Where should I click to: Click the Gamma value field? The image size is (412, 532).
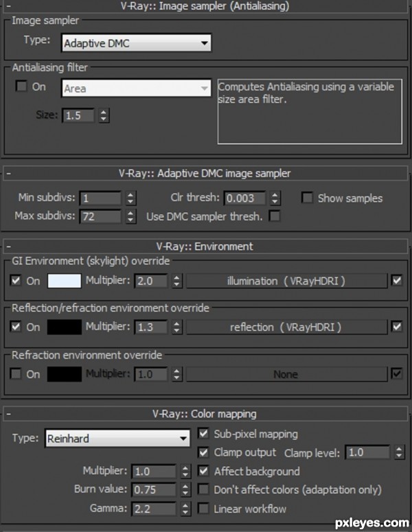click(x=154, y=509)
